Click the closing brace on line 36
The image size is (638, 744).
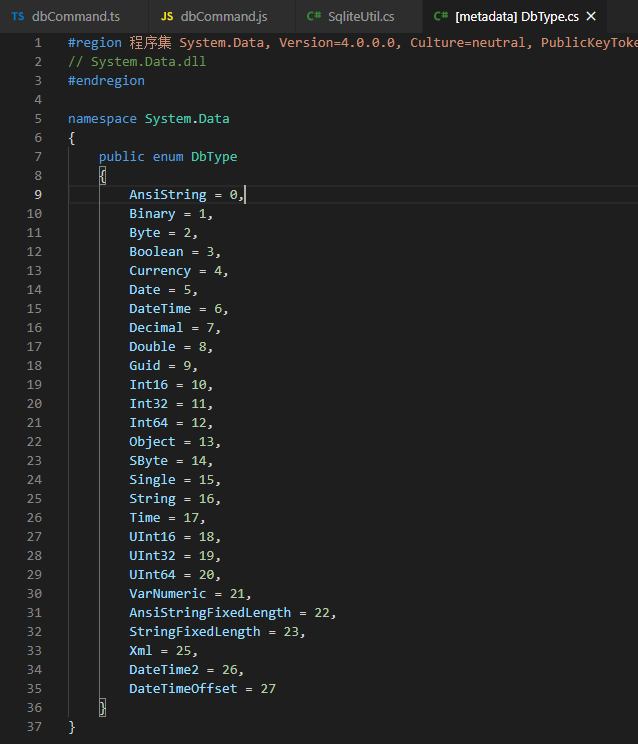click(102, 707)
